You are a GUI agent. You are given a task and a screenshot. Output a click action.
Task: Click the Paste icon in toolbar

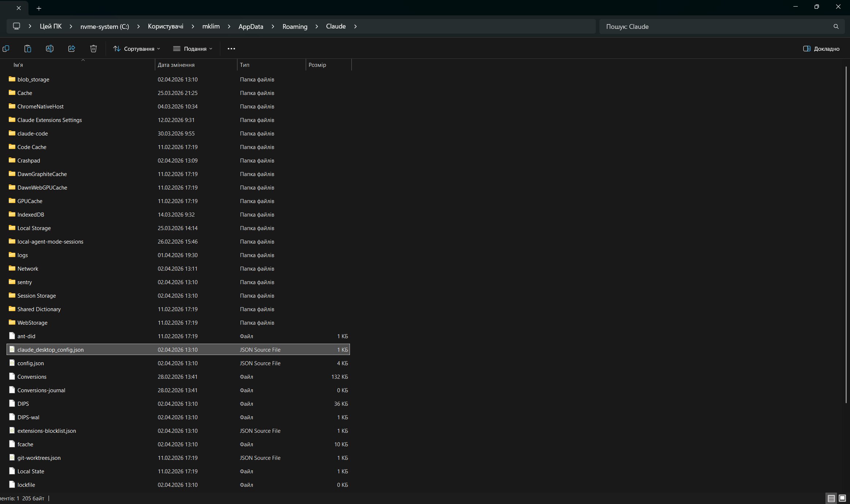click(x=27, y=49)
